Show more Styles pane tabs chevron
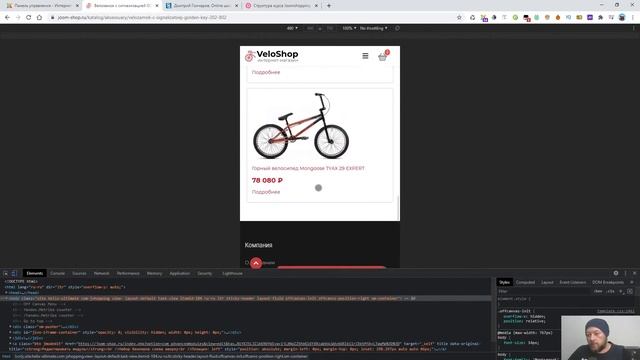 coord(632,282)
